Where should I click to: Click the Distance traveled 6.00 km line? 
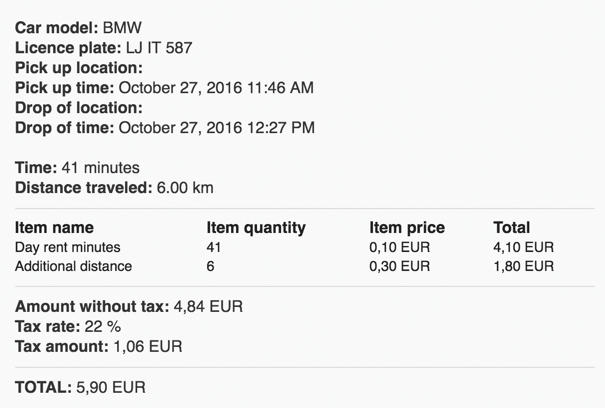point(114,188)
